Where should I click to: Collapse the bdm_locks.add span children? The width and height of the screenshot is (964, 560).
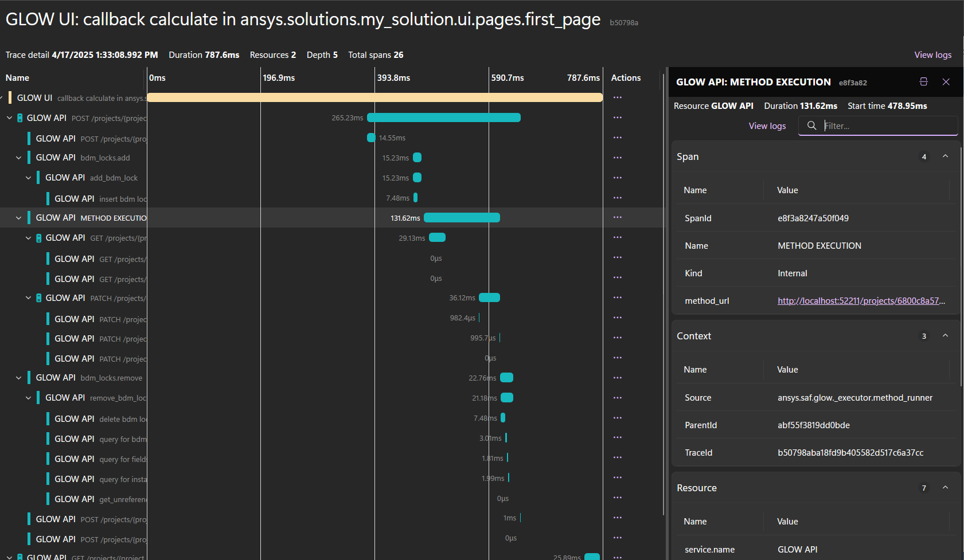tap(19, 158)
